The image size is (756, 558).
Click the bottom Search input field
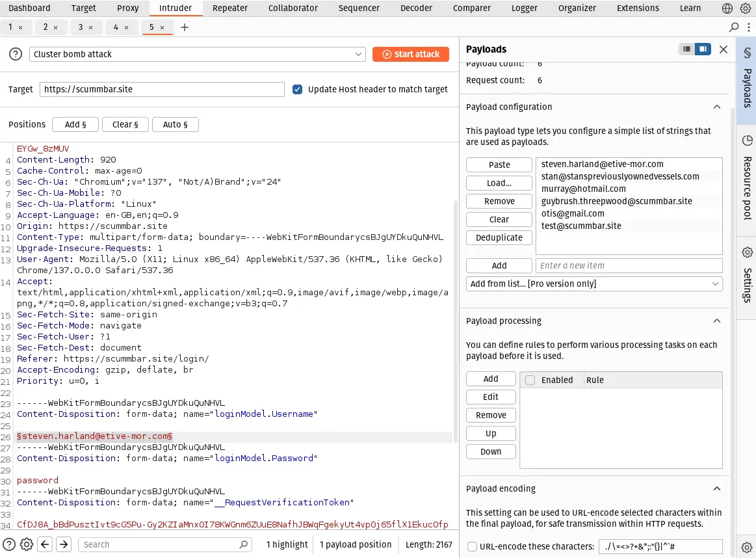pyautogui.click(x=165, y=544)
